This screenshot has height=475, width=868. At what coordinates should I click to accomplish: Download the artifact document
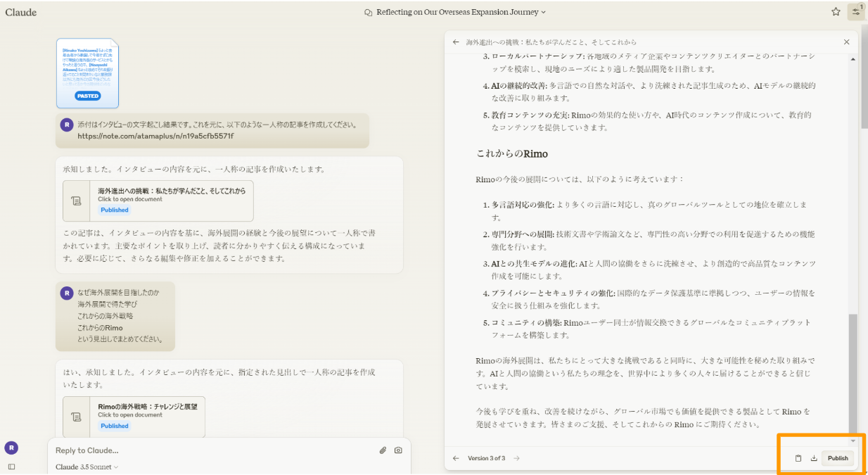[814, 459]
